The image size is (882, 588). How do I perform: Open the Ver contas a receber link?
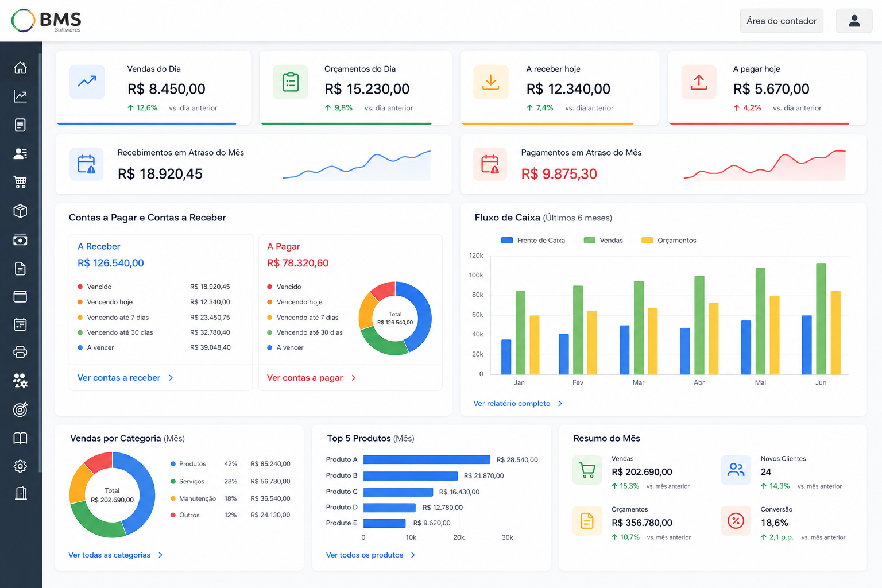click(125, 378)
